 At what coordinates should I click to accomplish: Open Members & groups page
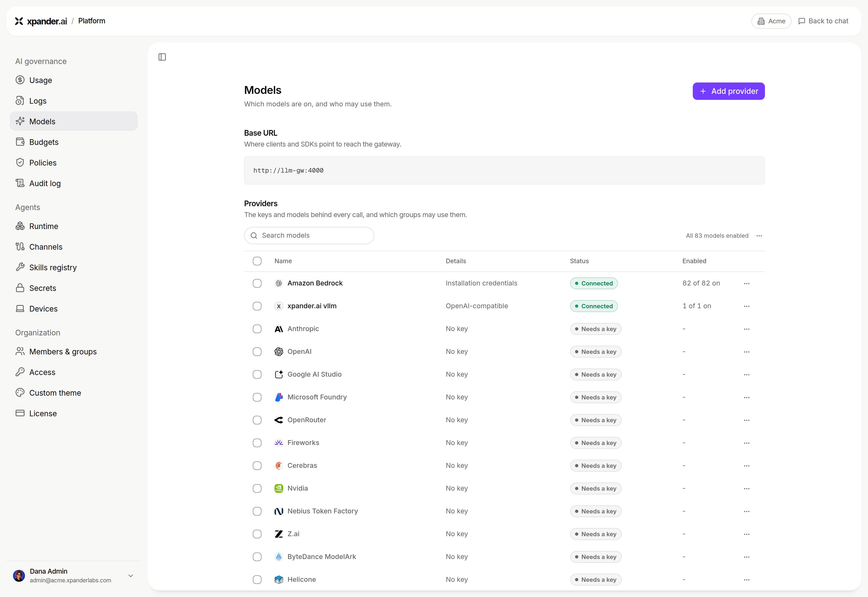(x=74, y=352)
